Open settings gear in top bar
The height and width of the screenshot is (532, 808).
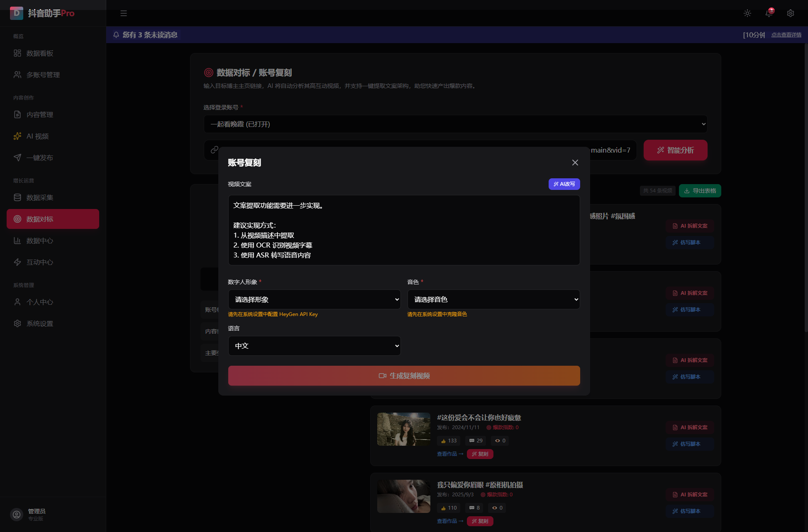coord(791,13)
